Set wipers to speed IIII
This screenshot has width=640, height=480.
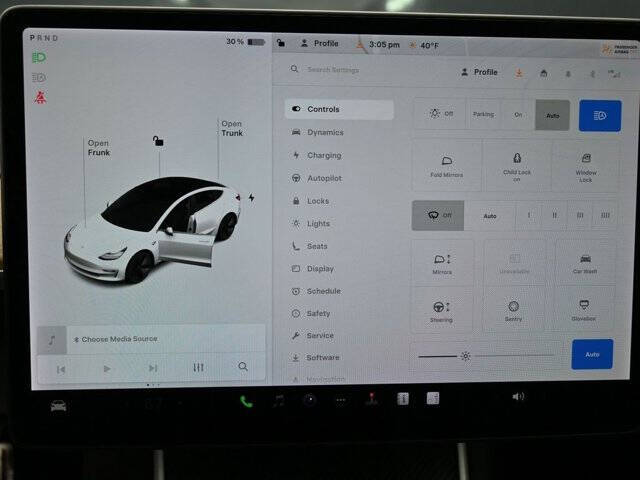(x=605, y=215)
